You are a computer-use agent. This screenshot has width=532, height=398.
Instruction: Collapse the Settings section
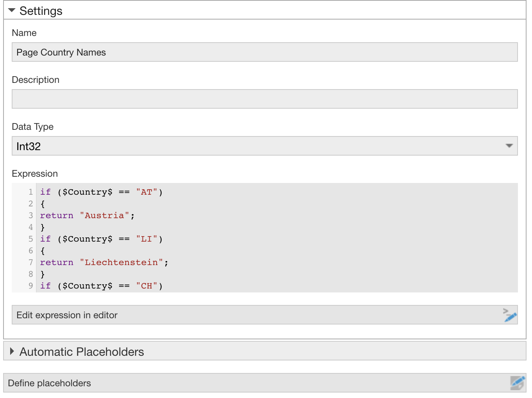(12, 11)
